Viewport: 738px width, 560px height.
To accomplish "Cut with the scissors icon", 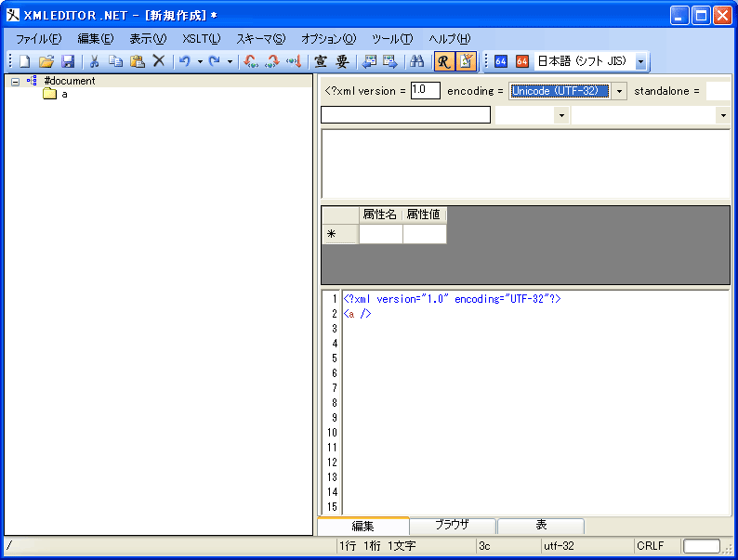I will (94, 61).
